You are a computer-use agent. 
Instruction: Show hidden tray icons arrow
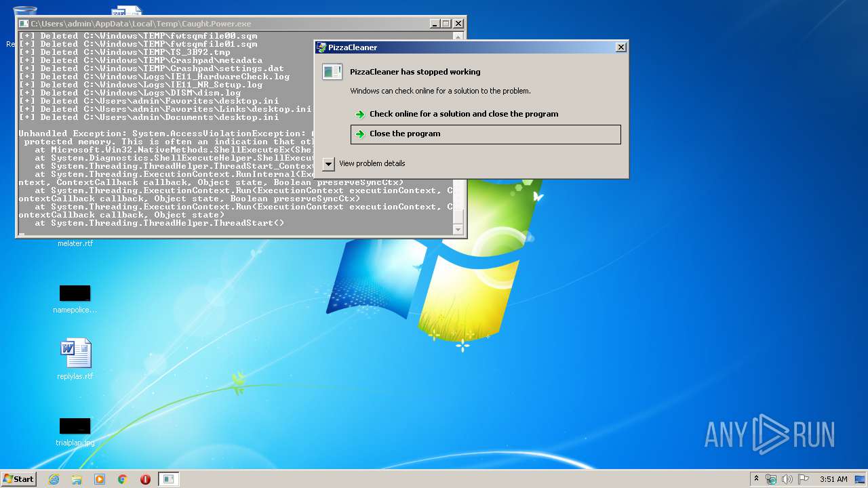click(x=757, y=479)
